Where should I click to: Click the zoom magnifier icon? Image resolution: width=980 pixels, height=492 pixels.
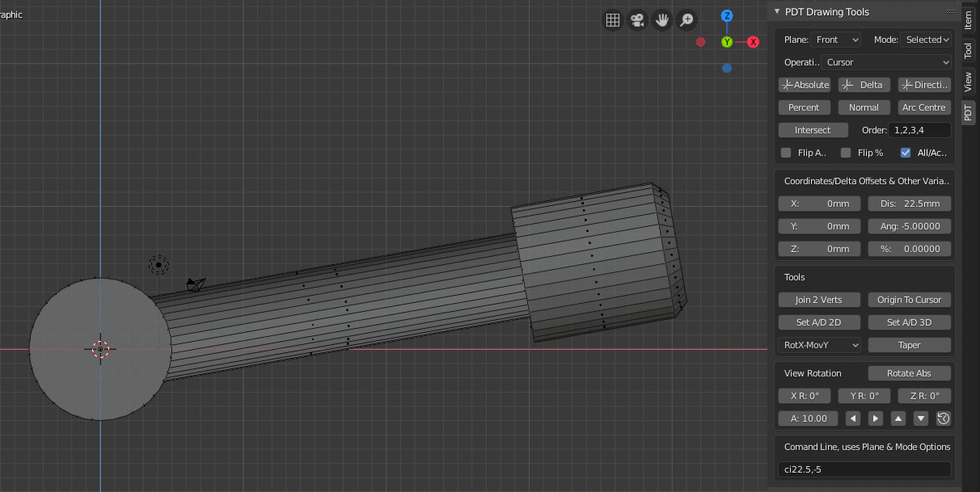pyautogui.click(x=686, y=20)
